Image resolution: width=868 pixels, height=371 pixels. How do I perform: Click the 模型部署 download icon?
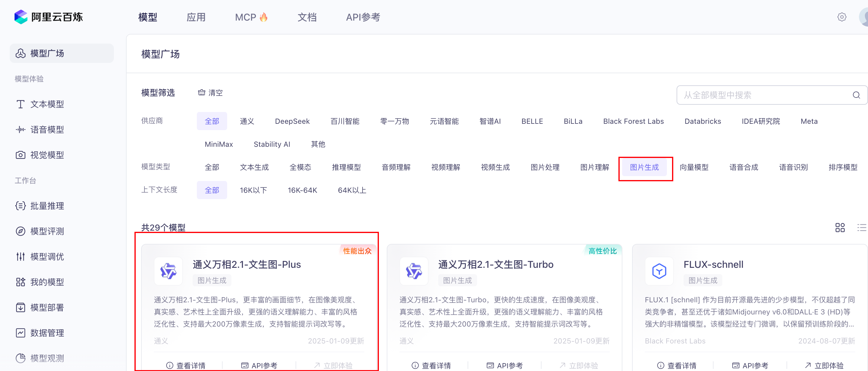tap(21, 307)
